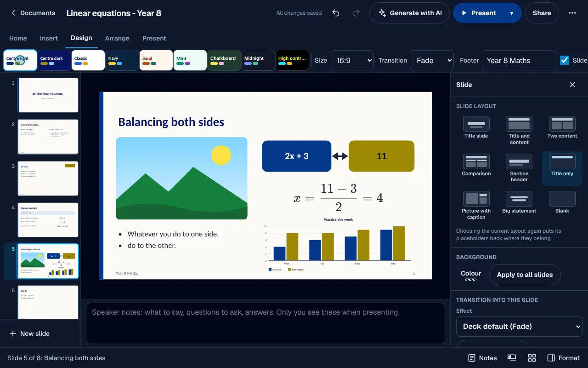Close the Slide panel with the X
Image resolution: width=588 pixels, height=368 pixels.
(x=572, y=85)
